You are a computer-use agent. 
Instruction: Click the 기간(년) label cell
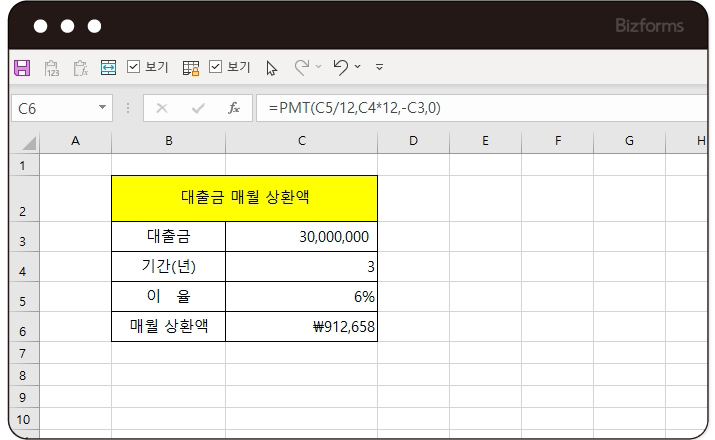click(x=169, y=267)
